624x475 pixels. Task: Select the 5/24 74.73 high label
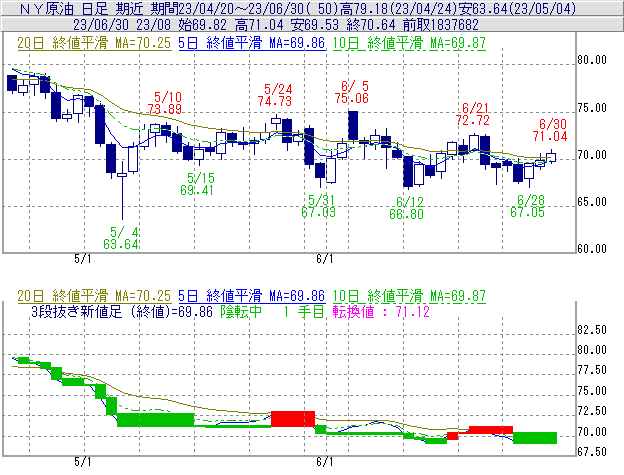click(x=275, y=95)
